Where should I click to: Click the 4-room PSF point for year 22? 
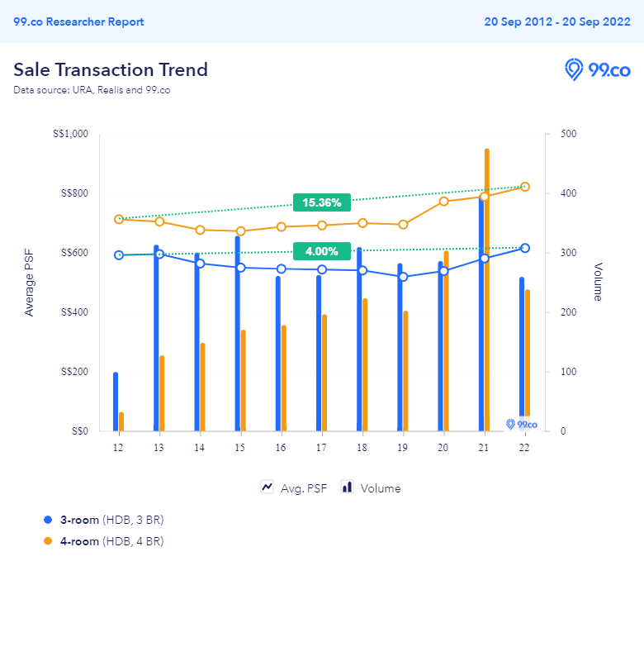pos(525,187)
